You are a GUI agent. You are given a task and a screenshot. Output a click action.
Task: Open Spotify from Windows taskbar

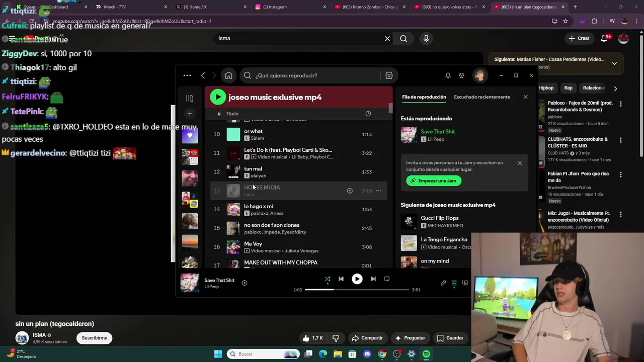(x=426, y=354)
